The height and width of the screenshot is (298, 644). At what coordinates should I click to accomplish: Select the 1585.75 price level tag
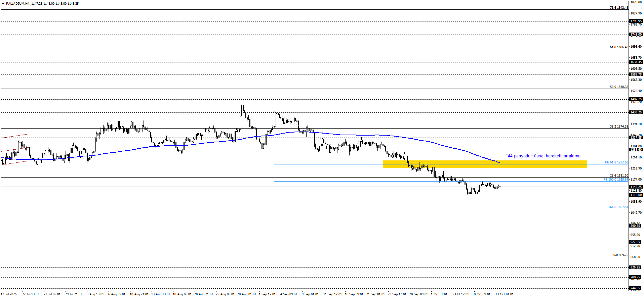[x=636, y=74]
